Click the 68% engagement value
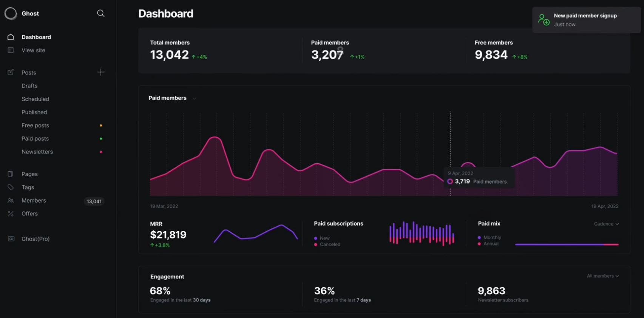The height and width of the screenshot is (318, 644). [160, 291]
